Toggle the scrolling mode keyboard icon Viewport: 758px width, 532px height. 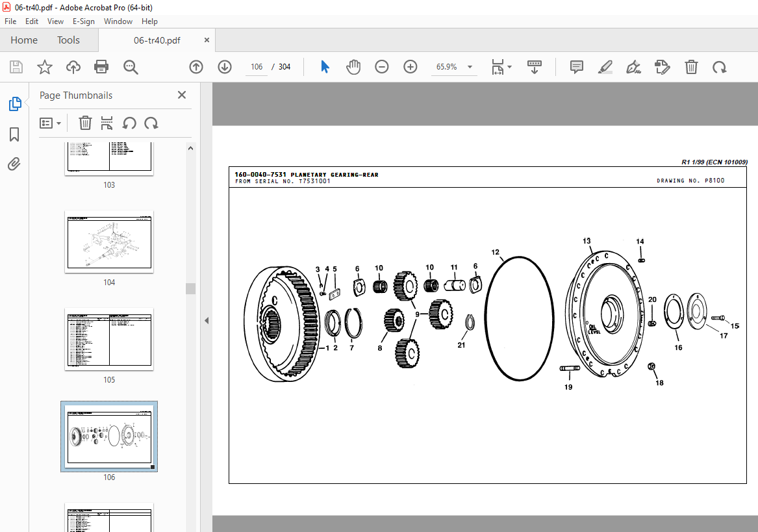[534, 67]
